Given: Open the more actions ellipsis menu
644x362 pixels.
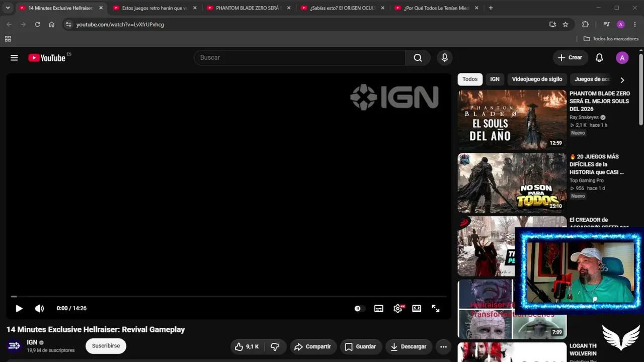Looking at the screenshot, I should coord(443,346).
